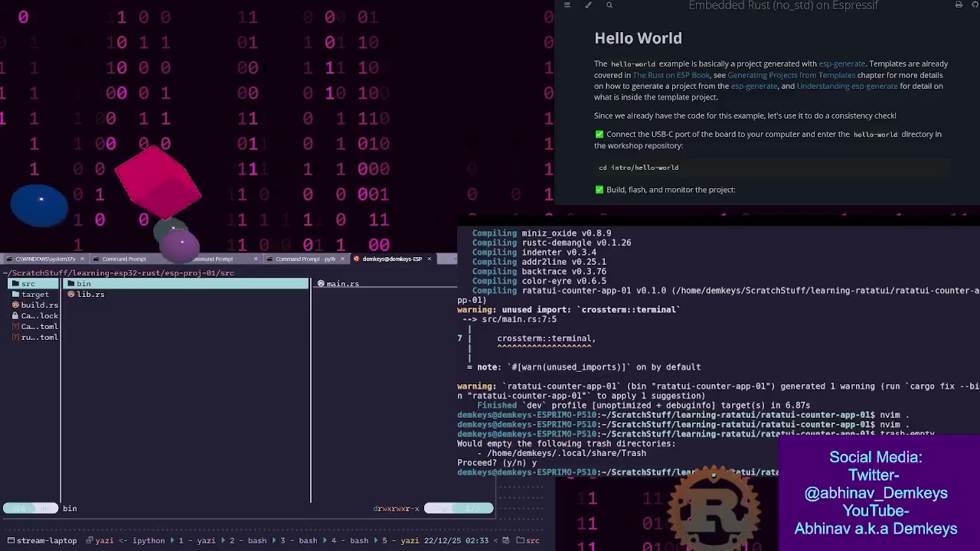Click the stream-laptop tmux session name
This screenshot has width=980, height=551.
click(47, 541)
